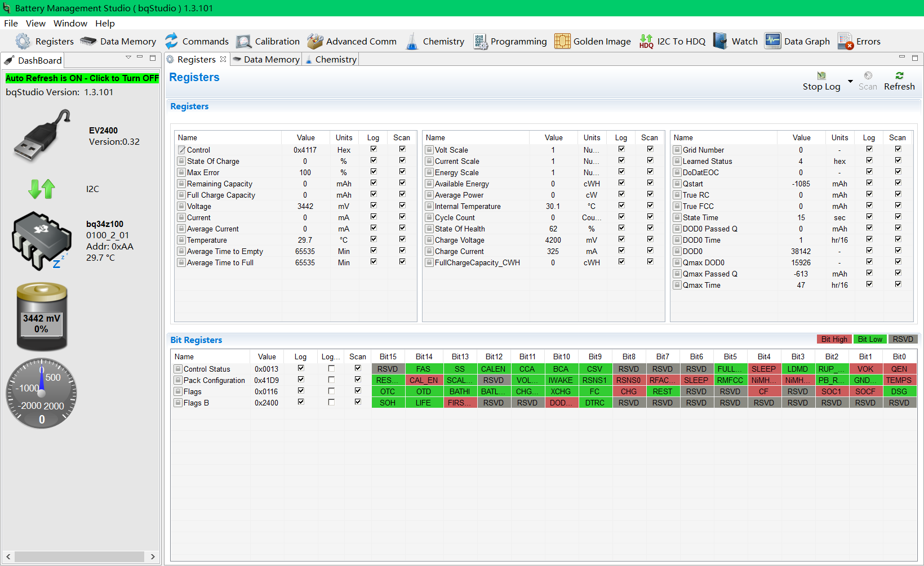Click the Bit High legend swatch
The width and height of the screenshot is (924, 566).
click(834, 339)
